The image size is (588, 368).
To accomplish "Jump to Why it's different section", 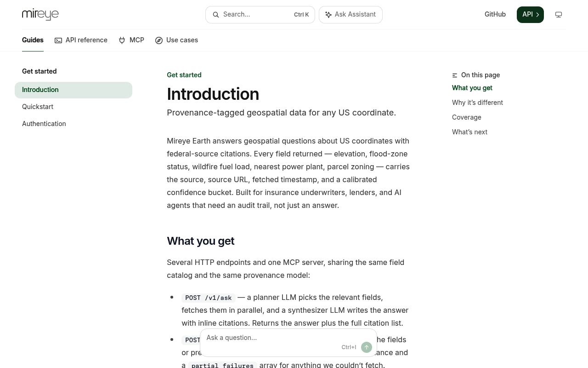I will pyautogui.click(x=477, y=103).
